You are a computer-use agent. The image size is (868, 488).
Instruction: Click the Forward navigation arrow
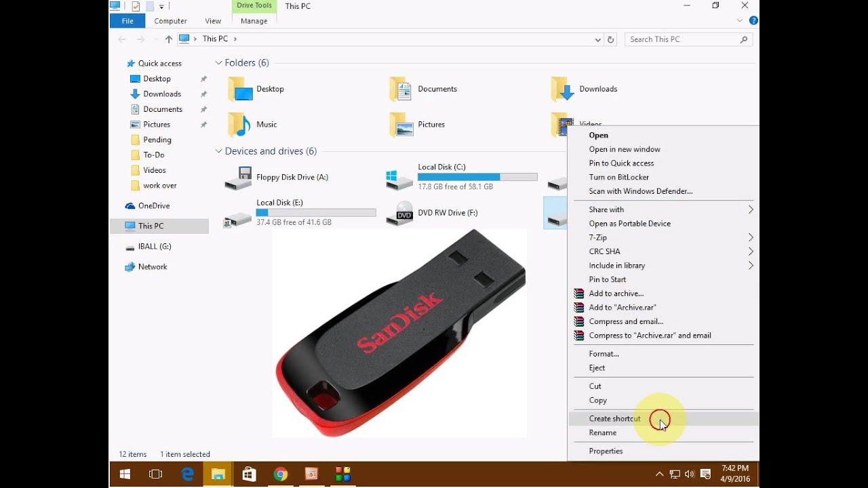(x=141, y=39)
